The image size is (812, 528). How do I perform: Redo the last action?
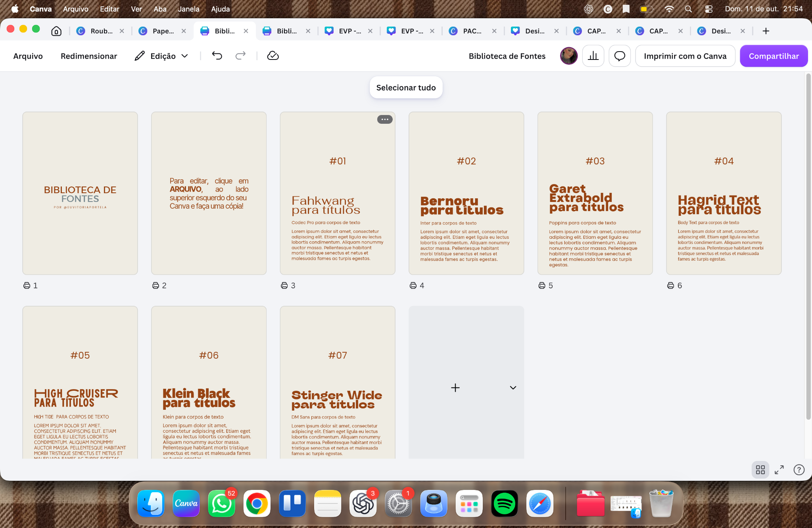(x=240, y=56)
